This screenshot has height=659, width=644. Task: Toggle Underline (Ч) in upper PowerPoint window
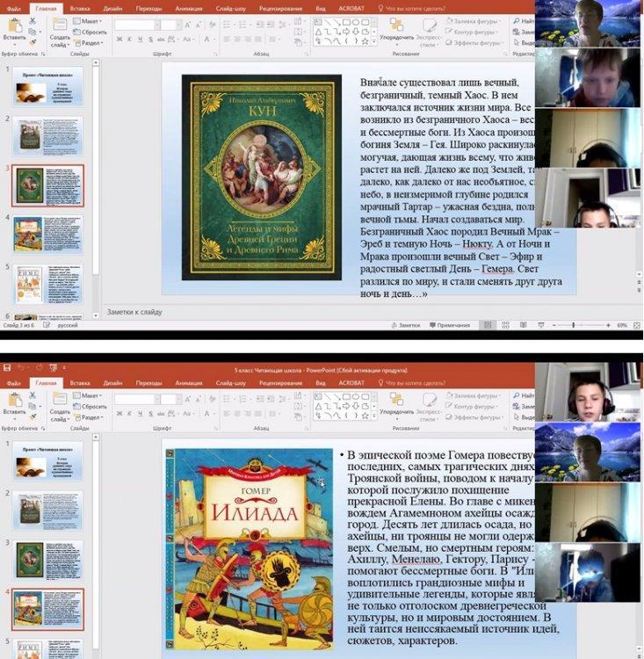click(140, 39)
